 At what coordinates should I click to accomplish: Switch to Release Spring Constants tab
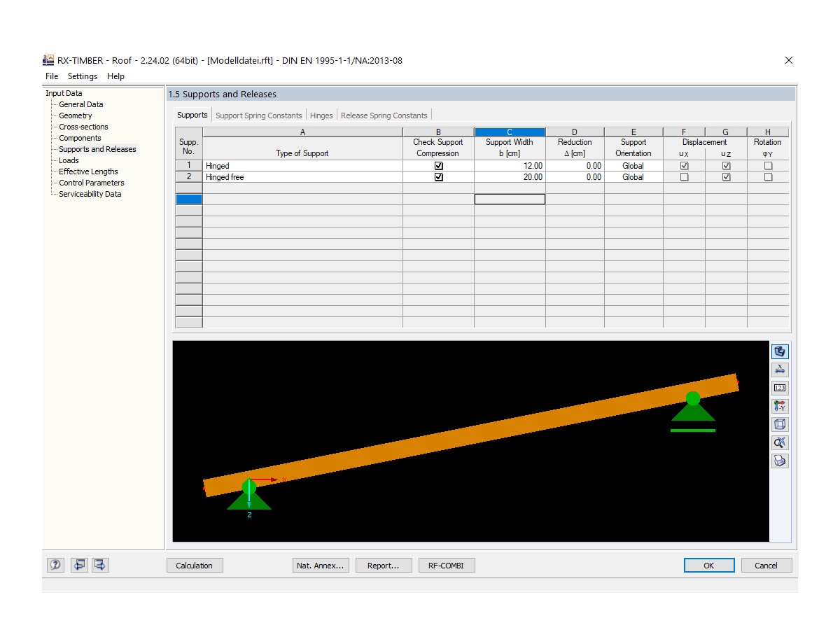point(384,115)
